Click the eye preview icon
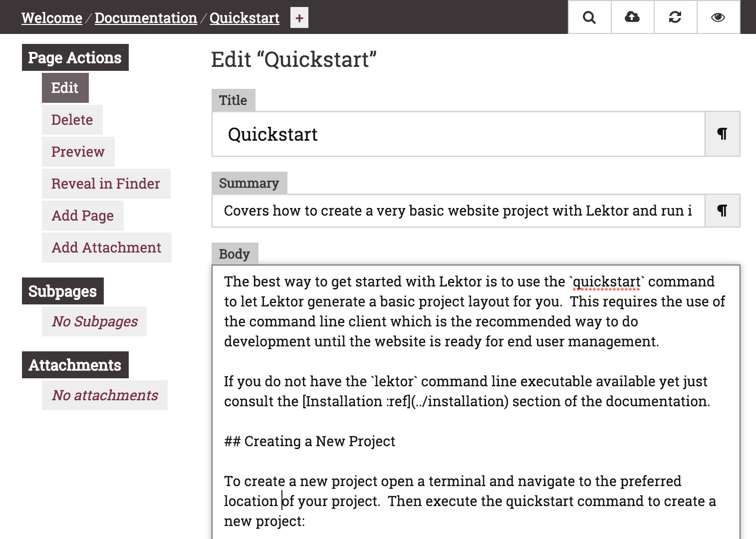Image resolution: width=756 pixels, height=539 pixels. coord(718,17)
